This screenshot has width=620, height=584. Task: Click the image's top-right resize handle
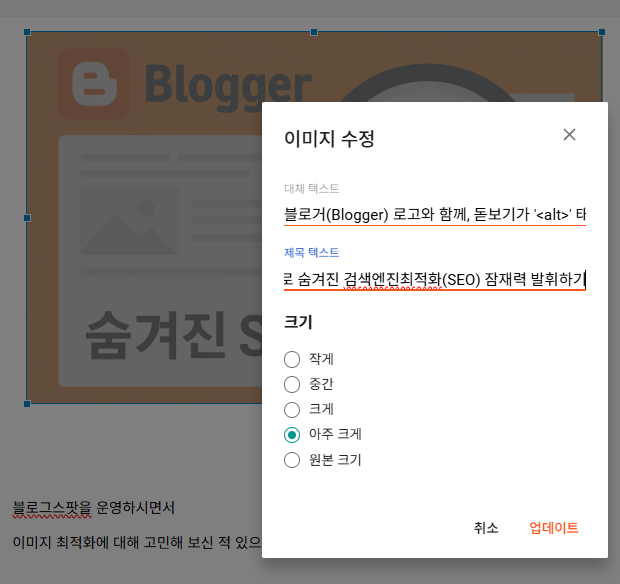point(602,32)
